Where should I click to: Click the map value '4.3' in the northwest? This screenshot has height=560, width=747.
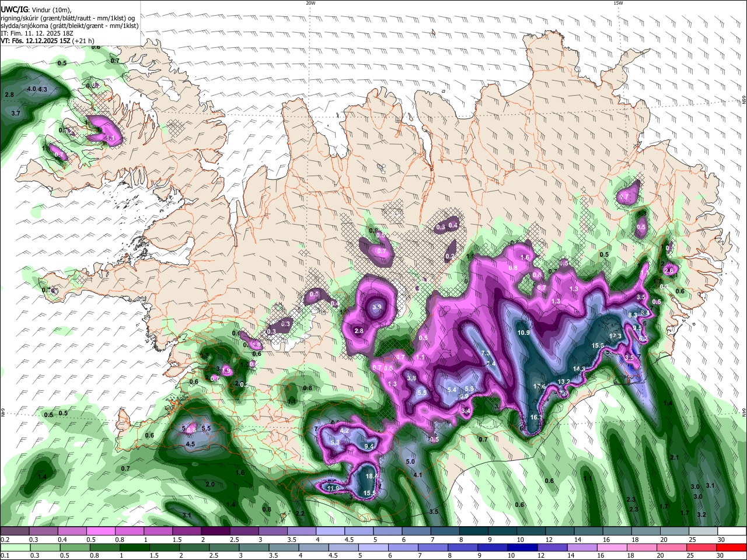pyautogui.click(x=43, y=89)
